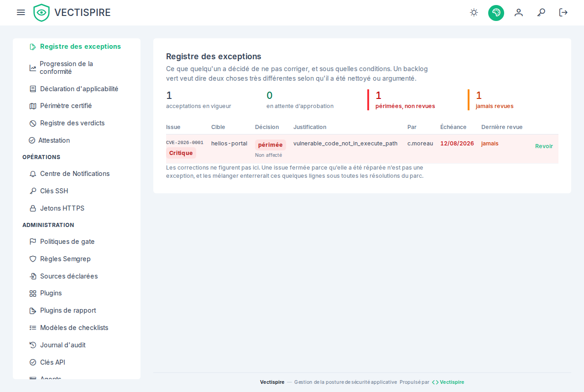Switch light mode with sun icon
The height and width of the screenshot is (392, 584).
[474, 12]
